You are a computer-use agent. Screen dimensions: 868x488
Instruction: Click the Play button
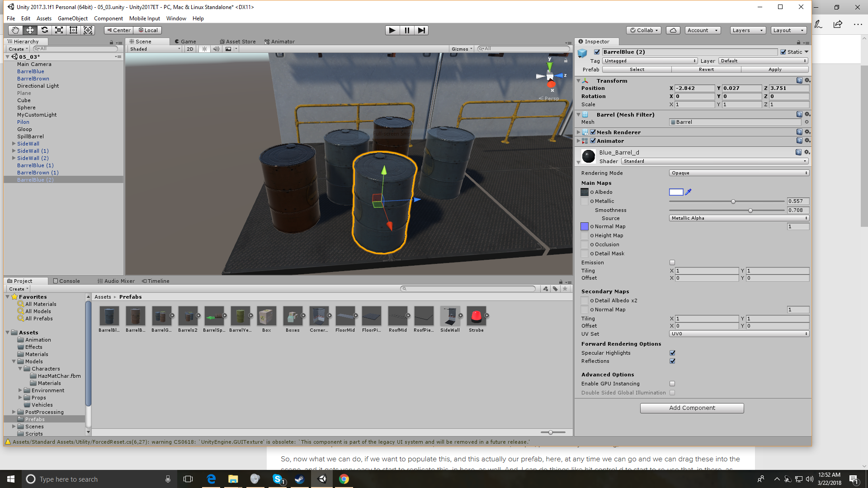click(x=392, y=30)
